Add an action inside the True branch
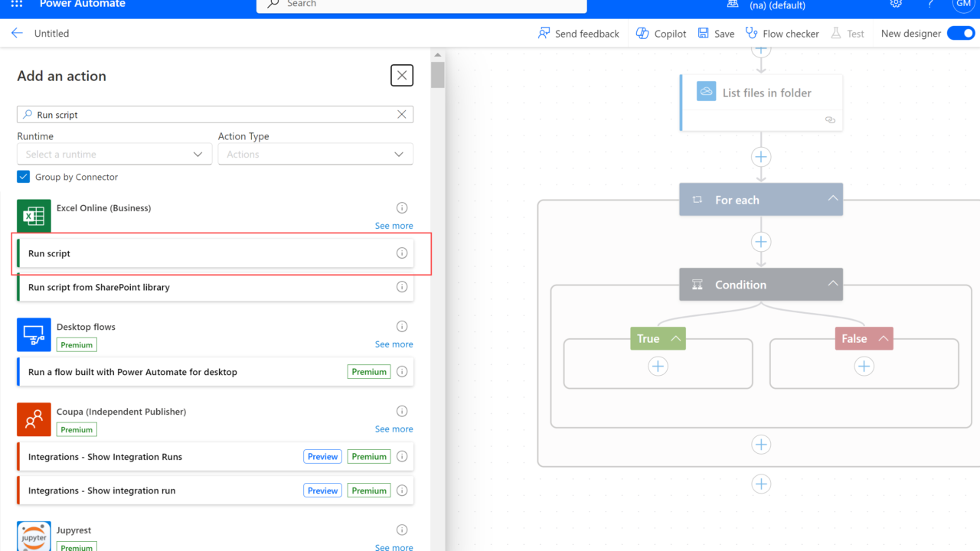The width and height of the screenshot is (980, 551). (x=658, y=367)
